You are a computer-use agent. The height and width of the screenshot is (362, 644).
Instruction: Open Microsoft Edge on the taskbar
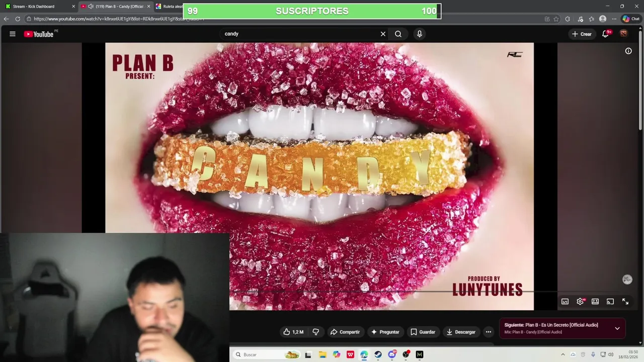(364, 354)
